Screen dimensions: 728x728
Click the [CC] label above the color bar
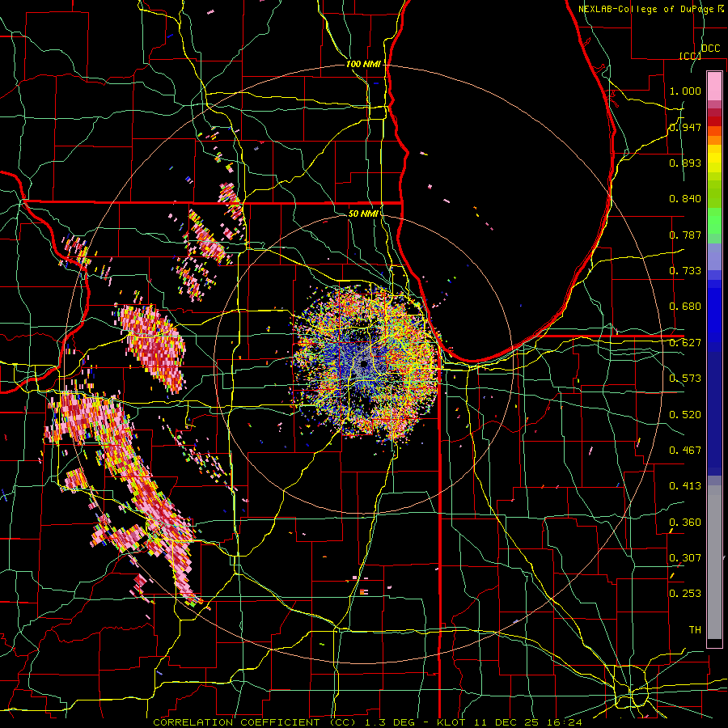point(690,56)
